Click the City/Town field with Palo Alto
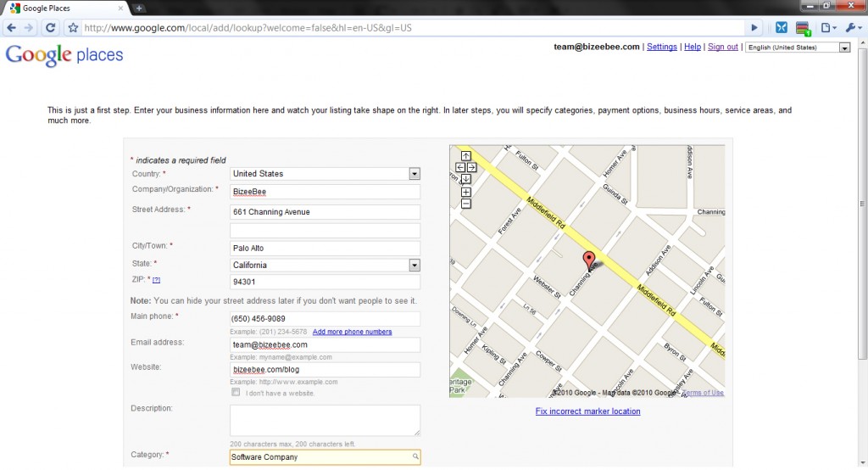The width and height of the screenshot is (868, 470). click(325, 249)
